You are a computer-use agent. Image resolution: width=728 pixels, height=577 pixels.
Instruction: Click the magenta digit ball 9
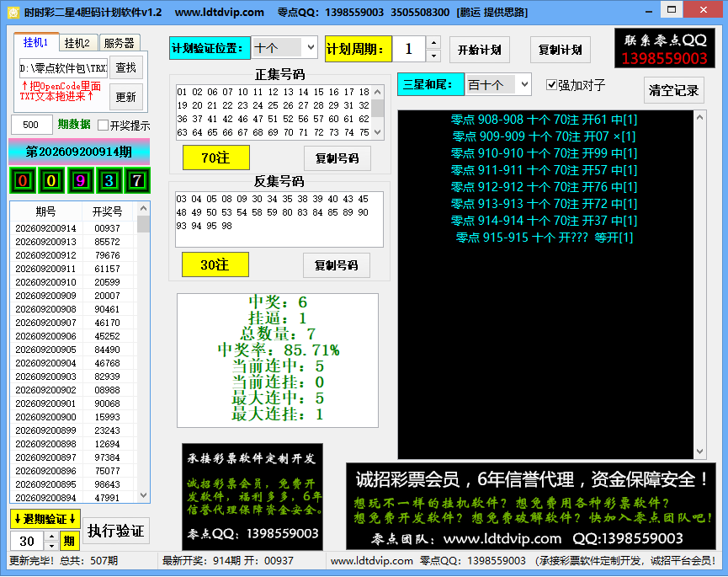click(80, 180)
